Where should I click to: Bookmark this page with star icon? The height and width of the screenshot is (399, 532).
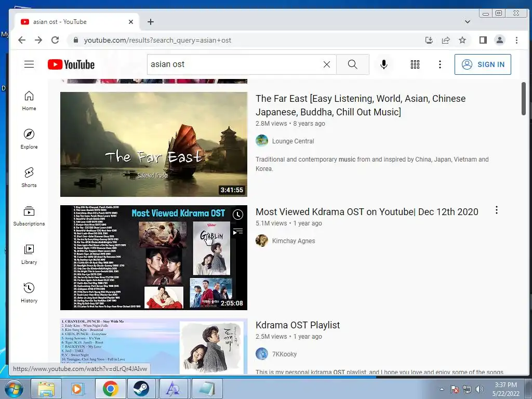[462, 40]
